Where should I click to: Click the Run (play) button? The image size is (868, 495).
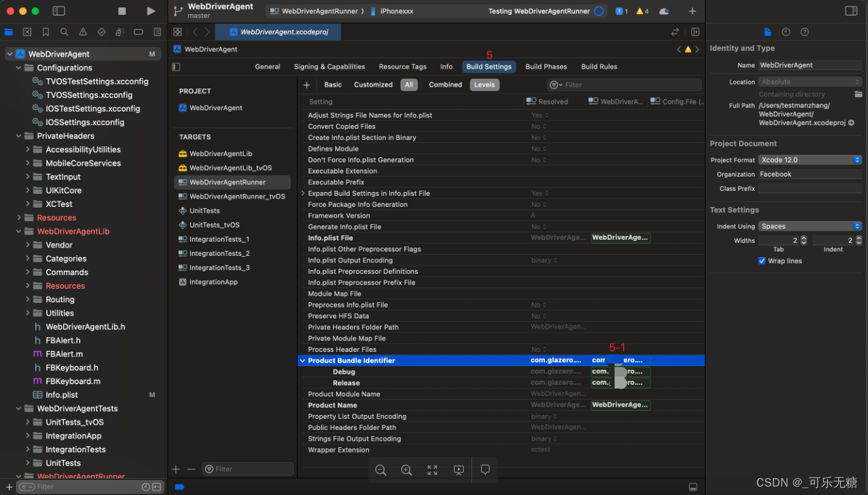click(x=150, y=11)
